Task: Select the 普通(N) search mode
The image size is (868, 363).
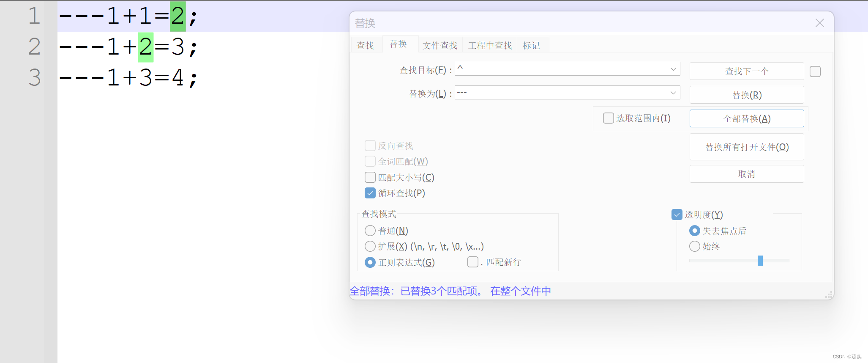Action: point(370,231)
